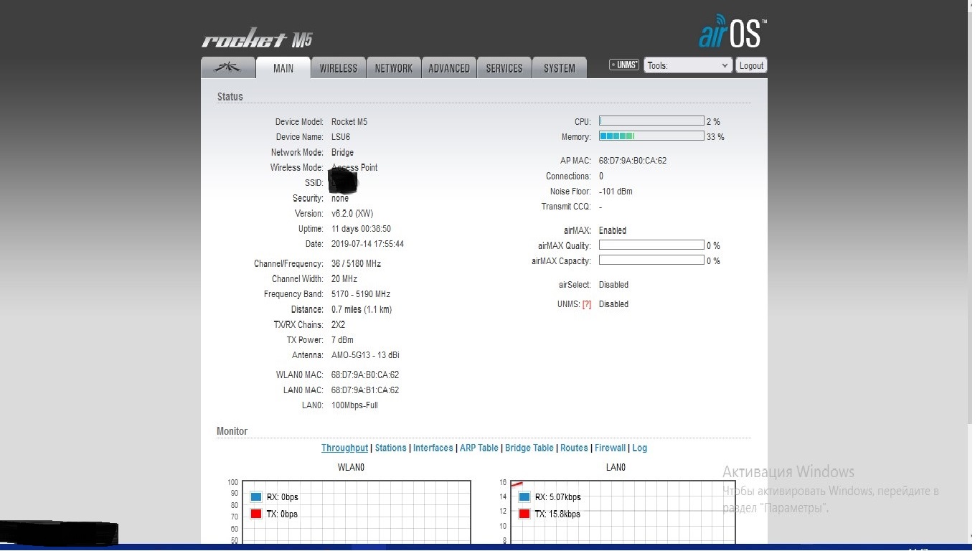Click the airMAX status Enabled
The image size is (980, 551).
pyautogui.click(x=613, y=231)
